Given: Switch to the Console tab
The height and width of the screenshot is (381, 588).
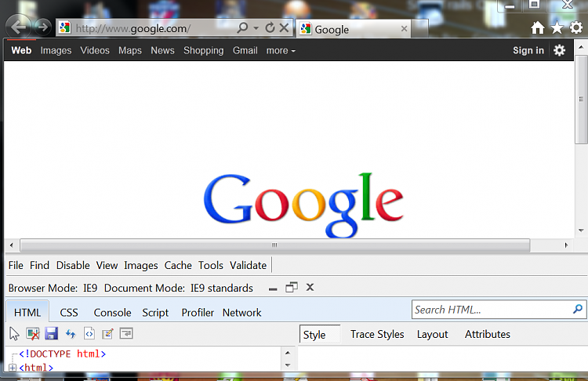Looking at the screenshot, I should pyautogui.click(x=112, y=312).
